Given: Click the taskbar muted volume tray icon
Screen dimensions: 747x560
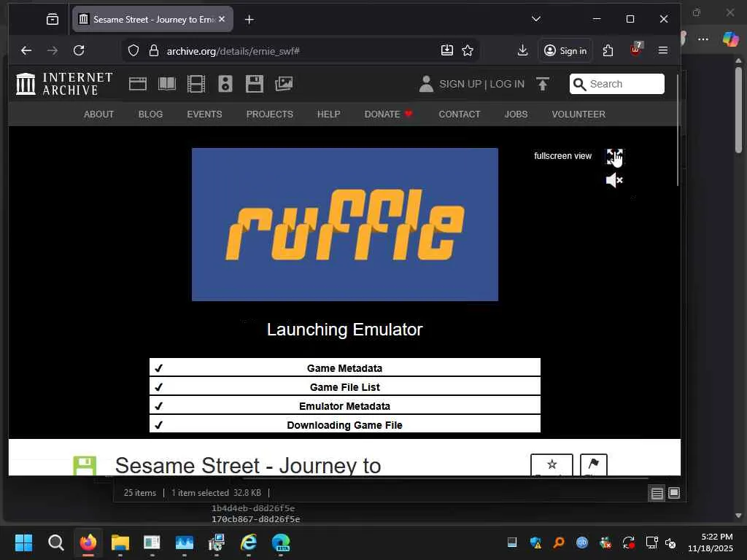Looking at the screenshot, I should coord(670,542).
